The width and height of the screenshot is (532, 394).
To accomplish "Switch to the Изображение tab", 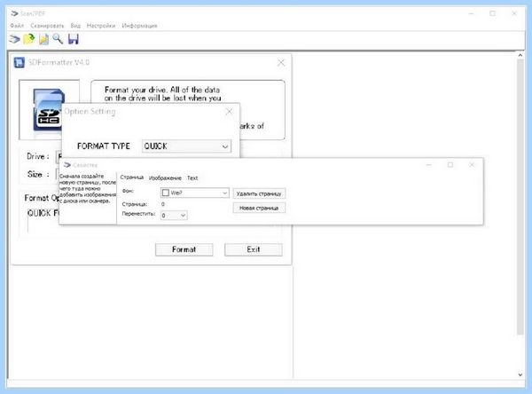I will tap(165, 178).
